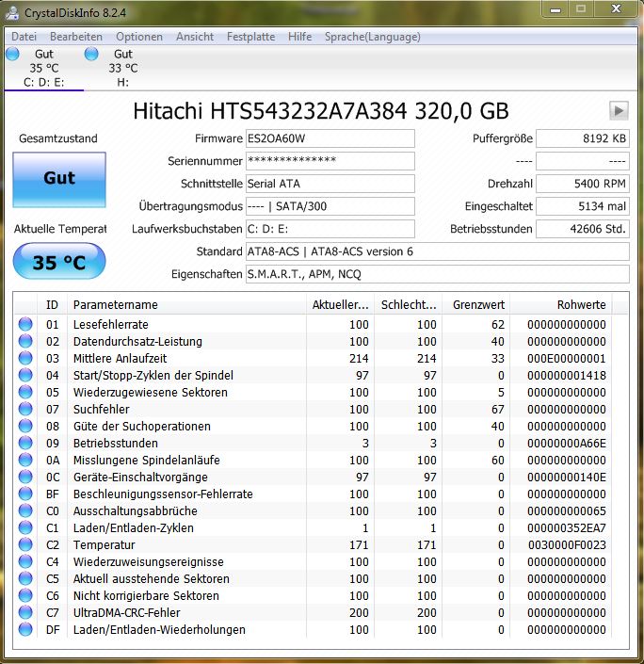The image size is (644, 664).
Task: Click the Eigenschaften field
Action: [x=438, y=274]
